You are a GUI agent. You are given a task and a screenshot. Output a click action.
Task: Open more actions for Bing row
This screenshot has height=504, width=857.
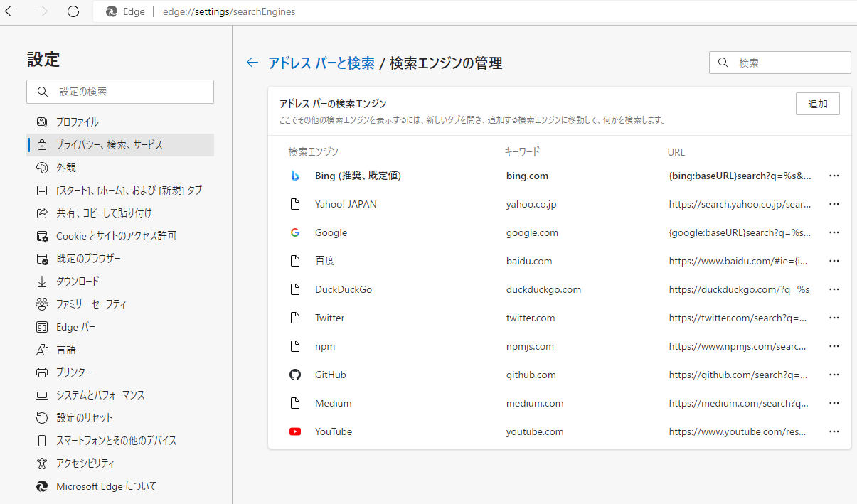pyautogui.click(x=834, y=176)
